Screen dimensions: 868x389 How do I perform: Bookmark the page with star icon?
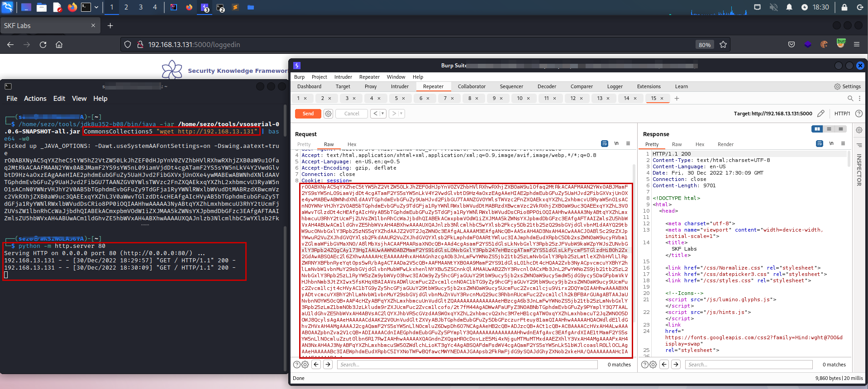tap(723, 44)
